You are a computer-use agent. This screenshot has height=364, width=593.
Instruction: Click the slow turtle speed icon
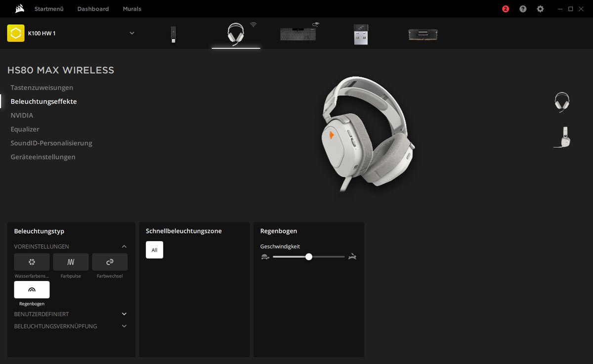[265, 257]
